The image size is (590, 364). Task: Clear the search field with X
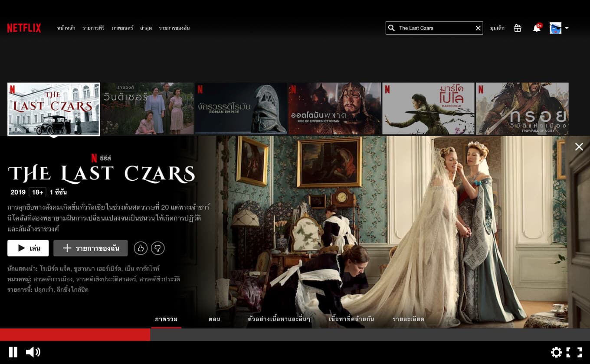[478, 28]
